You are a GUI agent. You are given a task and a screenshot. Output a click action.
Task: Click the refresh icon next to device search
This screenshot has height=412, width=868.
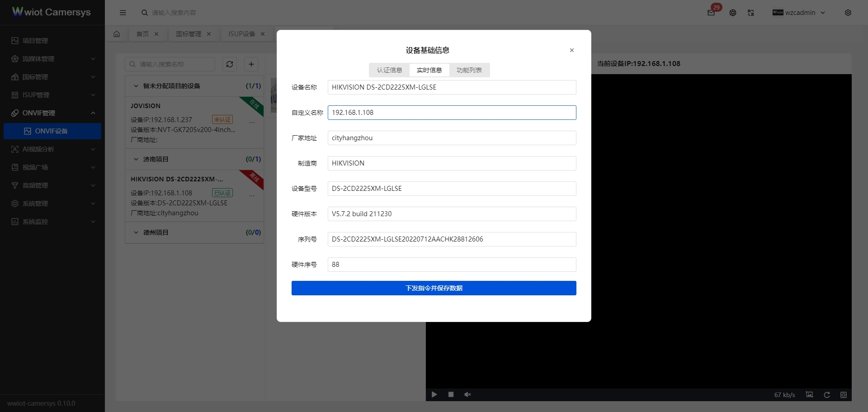pyautogui.click(x=230, y=64)
